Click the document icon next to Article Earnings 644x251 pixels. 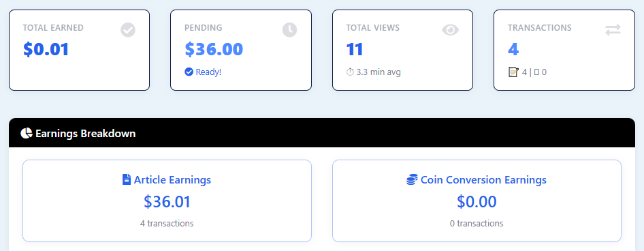(127, 179)
